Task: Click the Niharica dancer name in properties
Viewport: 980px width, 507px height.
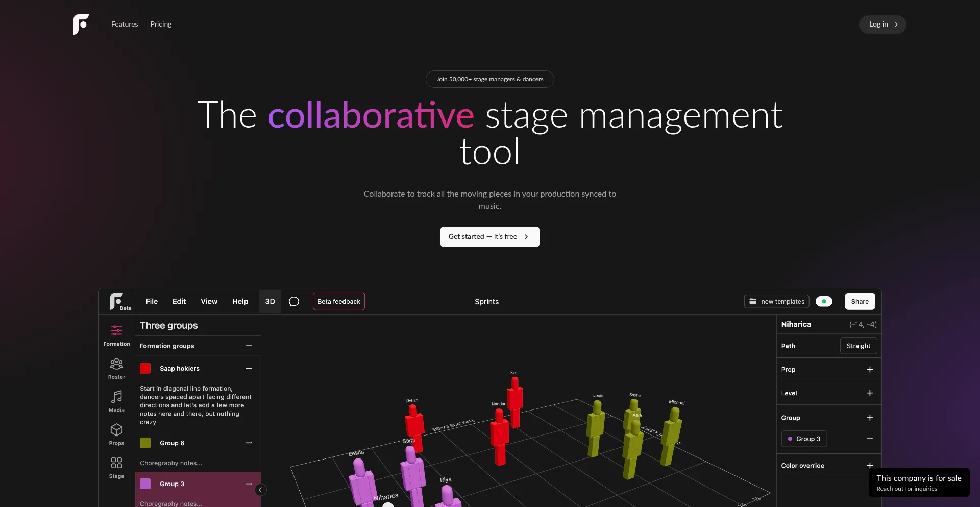Action: (796, 324)
